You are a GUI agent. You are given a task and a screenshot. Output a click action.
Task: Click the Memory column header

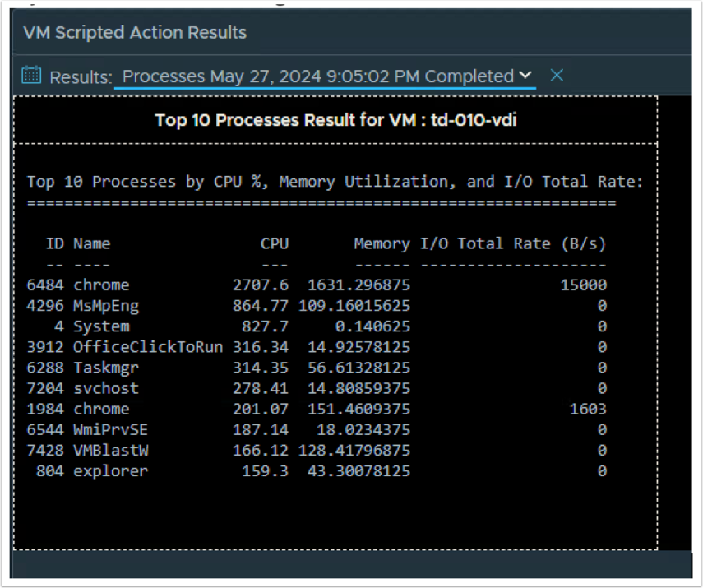coord(382,243)
